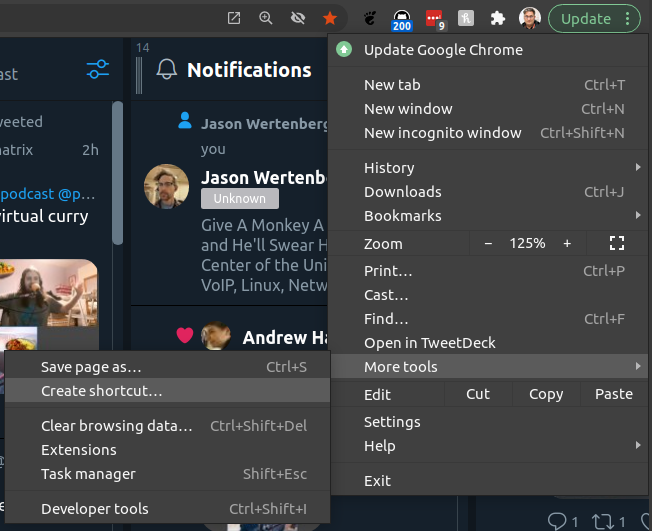Increase zoom with the plus button
The width and height of the screenshot is (652, 531).
[x=567, y=244]
